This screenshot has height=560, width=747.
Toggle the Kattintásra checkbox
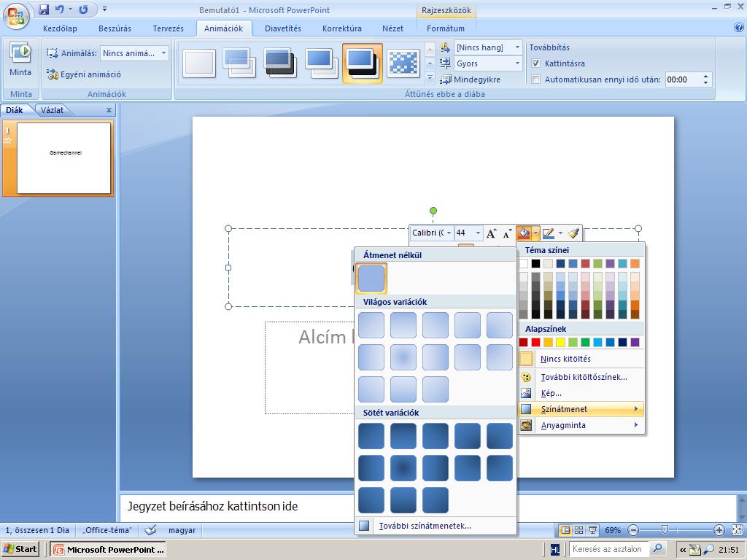click(x=536, y=63)
